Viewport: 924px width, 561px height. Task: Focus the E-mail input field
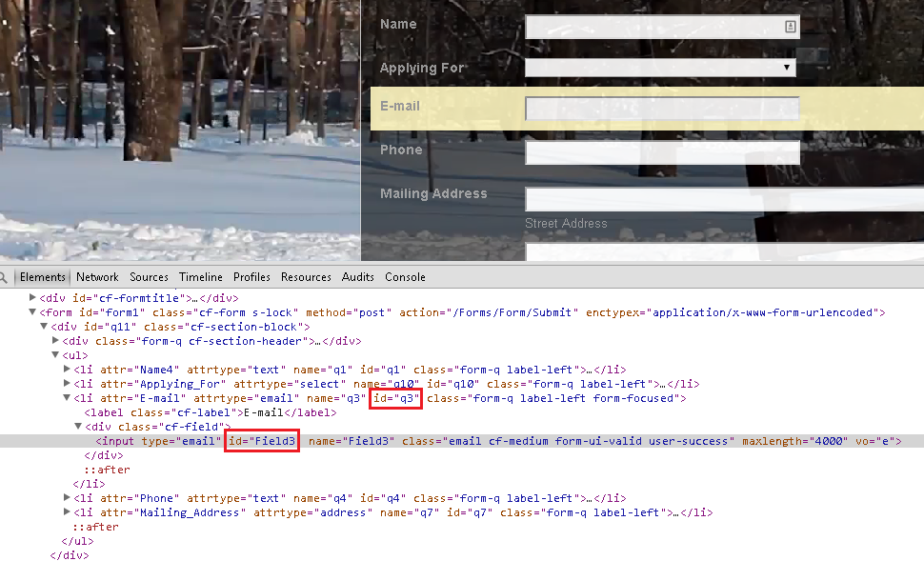tap(662, 109)
